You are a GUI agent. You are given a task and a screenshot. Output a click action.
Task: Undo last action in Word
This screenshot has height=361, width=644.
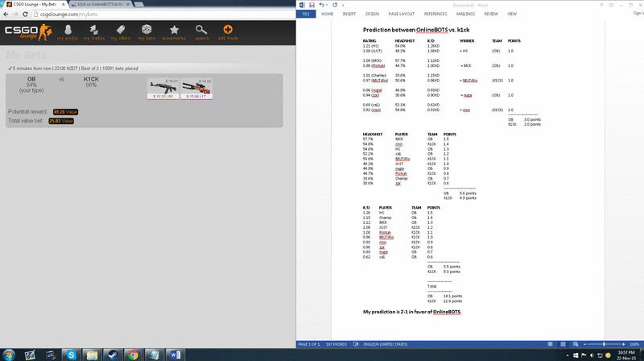(x=321, y=5)
